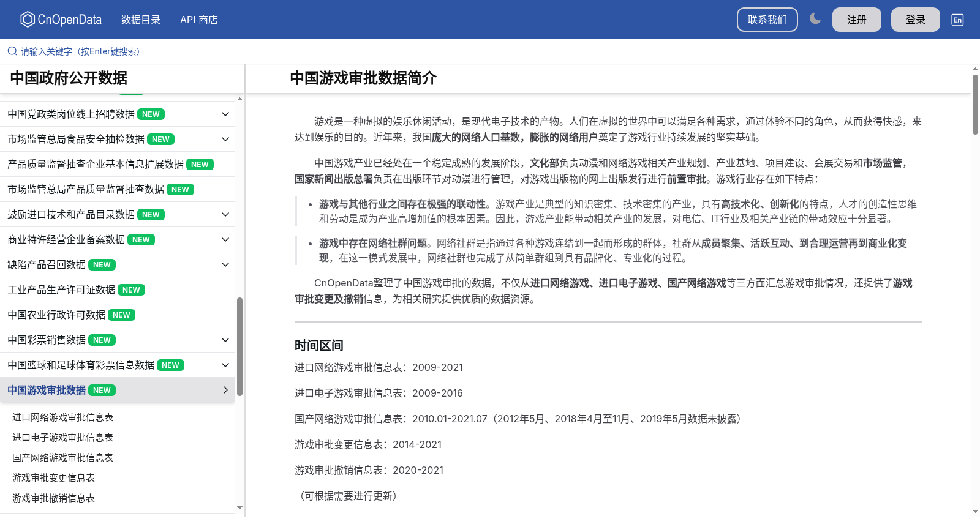This screenshot has width=980, height=527.
Task: Click text 游戏审批撤销信息表：2020-2021
Action: click(x=369, y=470)
